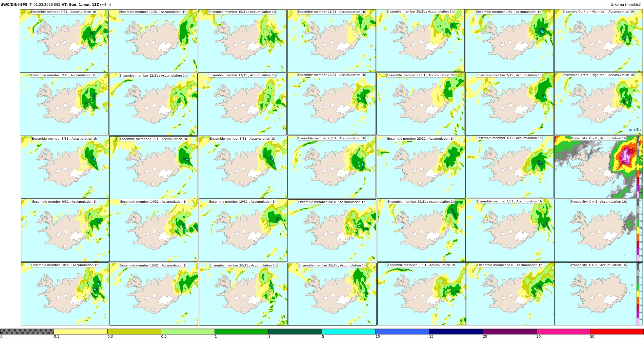Open the Ensemble member 27/31 map
Screen dimensions: 644x339
[421, 104]
